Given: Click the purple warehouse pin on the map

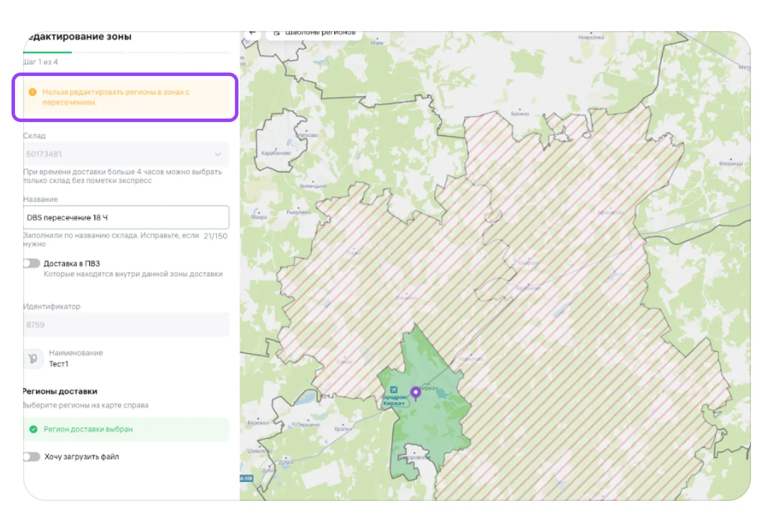Looking at the screenshot, I should (415, 393).
